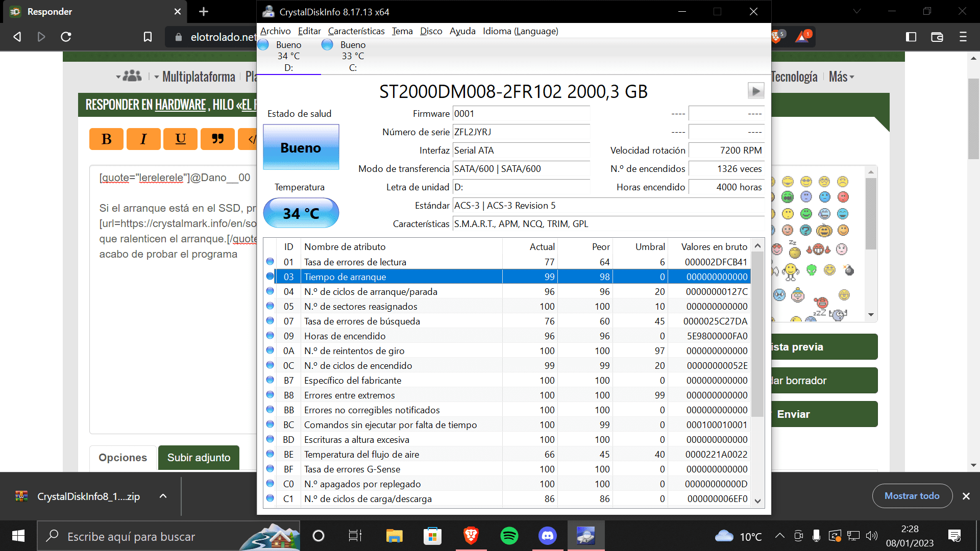Open the Disco menu
980x551 pixels.
coord(431,31)
